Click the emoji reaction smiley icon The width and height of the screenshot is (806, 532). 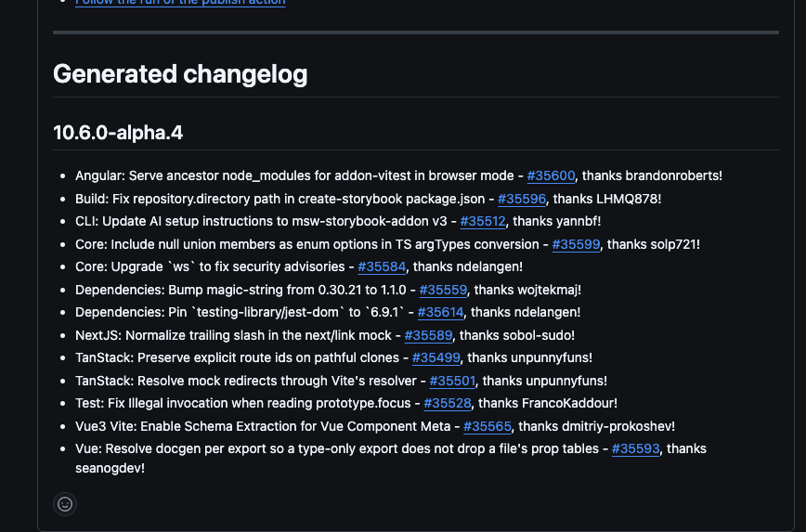click(65, 504)
